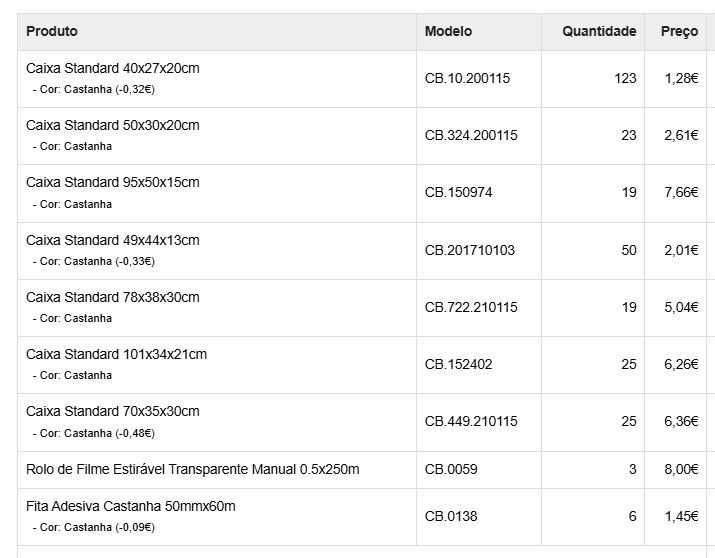Viewport: 715px width, 558px height.
Task: Click model code CB.10.200115
Action: point(467,78)
